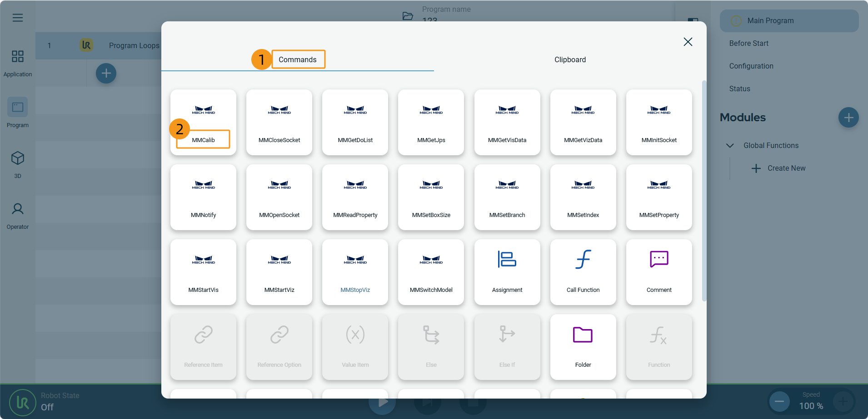
Task: Add the MMCalib command
Action: (x=203, y=122)
